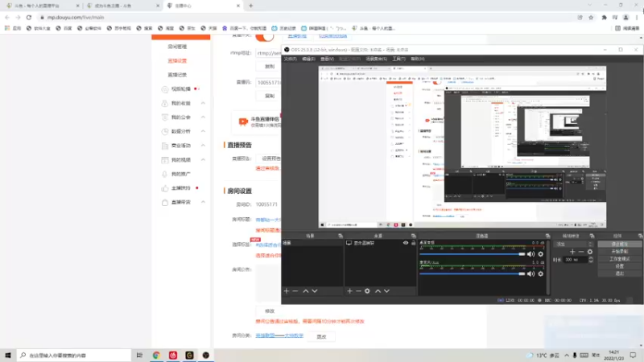Copy the rtmp address with 复制 button
Screen dimensions: 644x362
pos(270,66)
